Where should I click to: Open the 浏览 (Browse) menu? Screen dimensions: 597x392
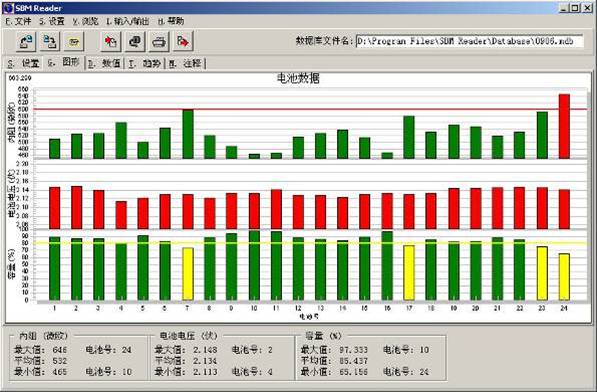[x=85, y=21]
